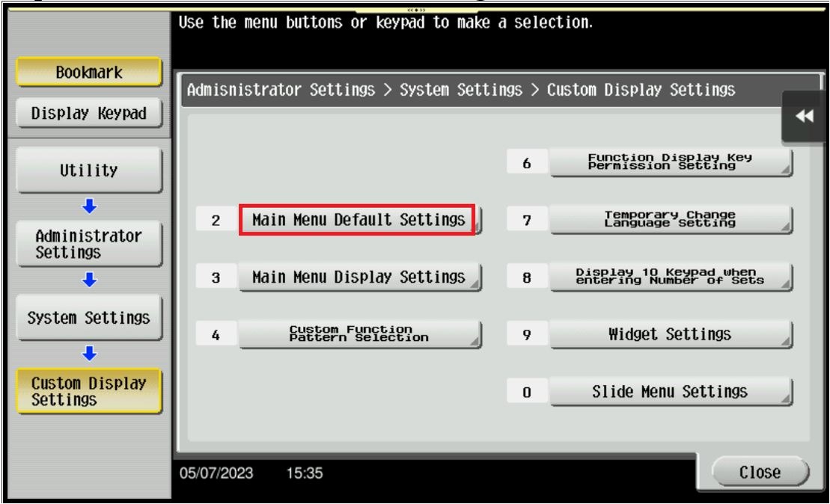The image size is (830, 504).
Task: Open Function Display Key Permission Setting
Action: tap(671, 163)
